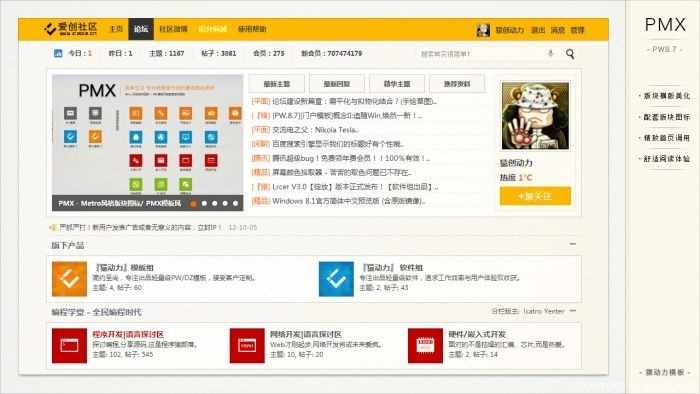This screenshot has height=394, width=700.
Task: Switch to the 最新回复 tab
Action: tap(337, 84)
